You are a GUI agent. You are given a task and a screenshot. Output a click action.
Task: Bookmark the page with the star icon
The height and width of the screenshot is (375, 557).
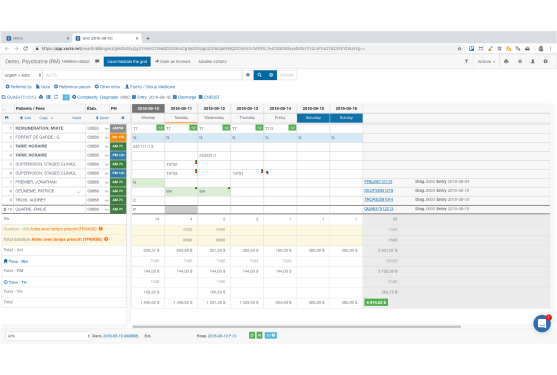point(460,49)
